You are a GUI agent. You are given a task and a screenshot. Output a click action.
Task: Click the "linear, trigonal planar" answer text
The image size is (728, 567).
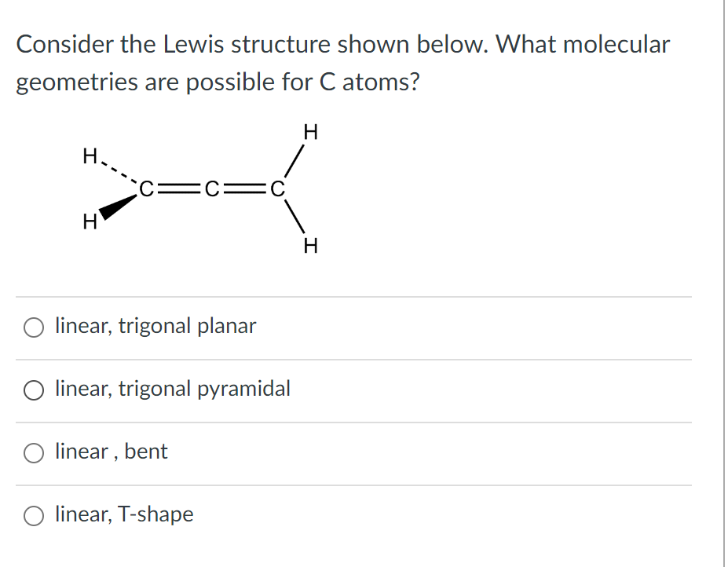pos(154,326)
